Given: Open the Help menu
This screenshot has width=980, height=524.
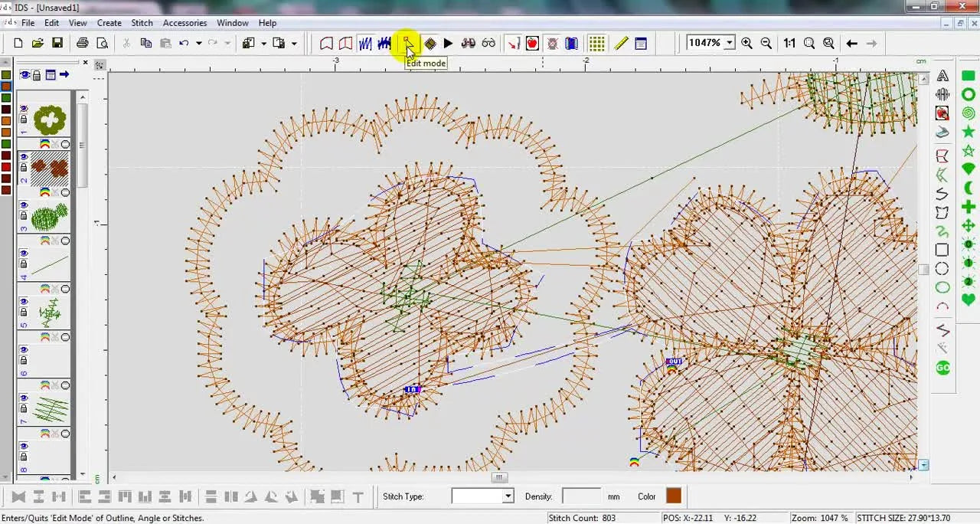Looking at the screenshot, I should [267, 23].
